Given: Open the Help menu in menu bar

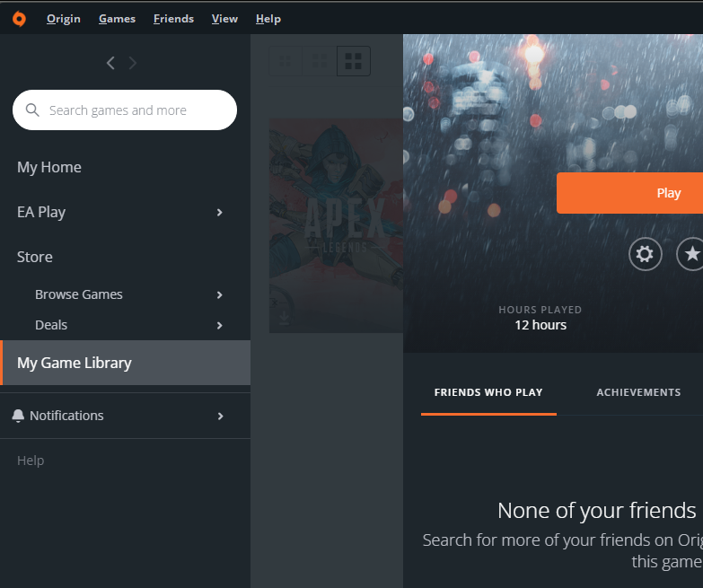Looking at the screenshot, I should [268, 19].
